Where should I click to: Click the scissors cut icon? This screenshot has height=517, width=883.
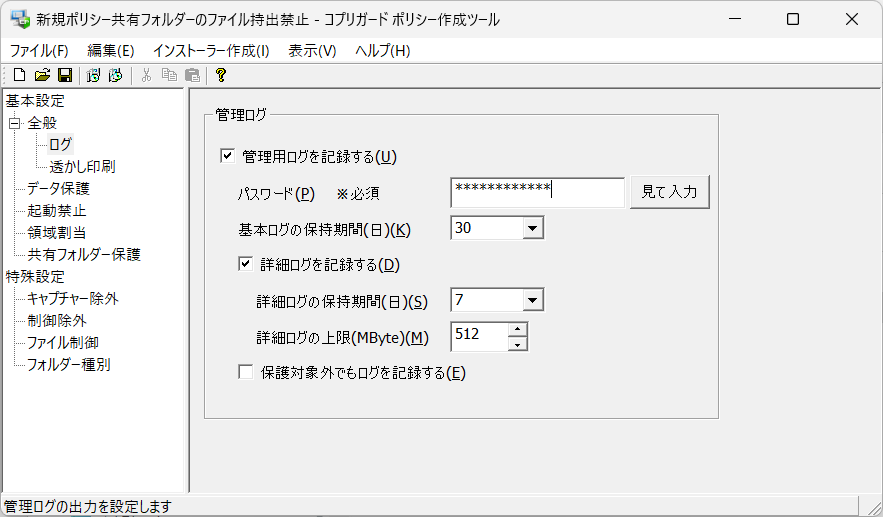click(x=146, y=75)
